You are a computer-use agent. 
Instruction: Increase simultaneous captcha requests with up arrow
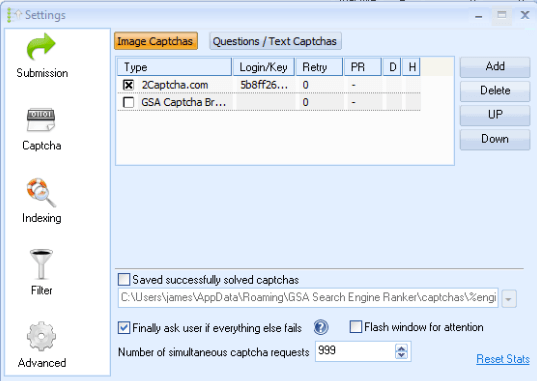click(401, 348)
